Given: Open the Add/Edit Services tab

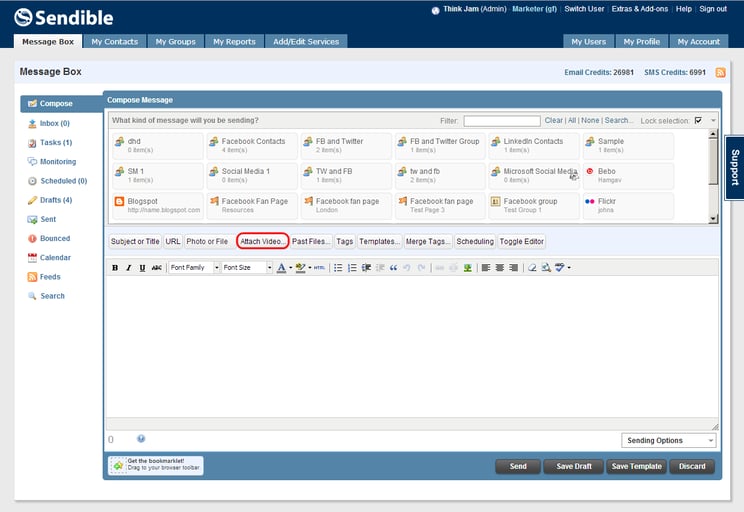Looking at the screenshot, I should pos(306,42).
